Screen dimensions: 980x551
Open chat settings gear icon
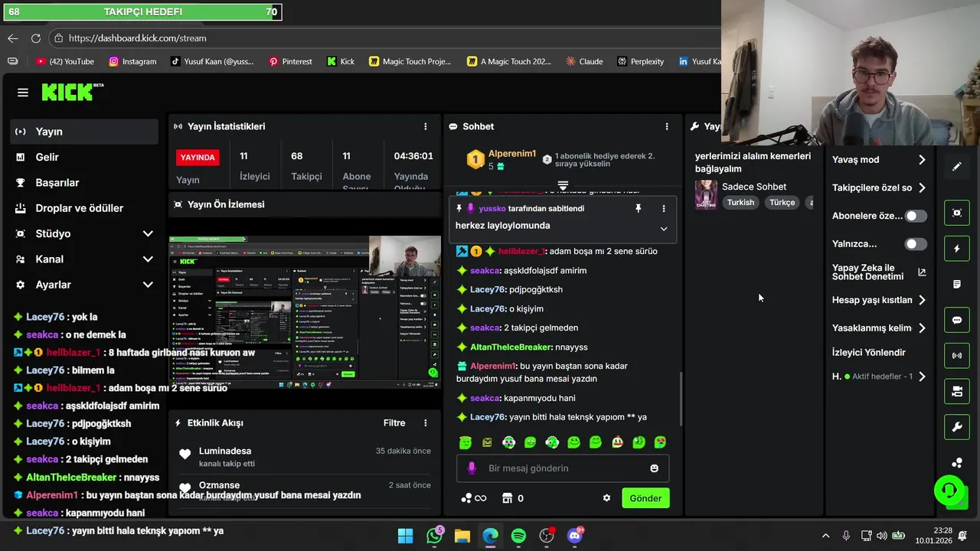pos(606,498)
